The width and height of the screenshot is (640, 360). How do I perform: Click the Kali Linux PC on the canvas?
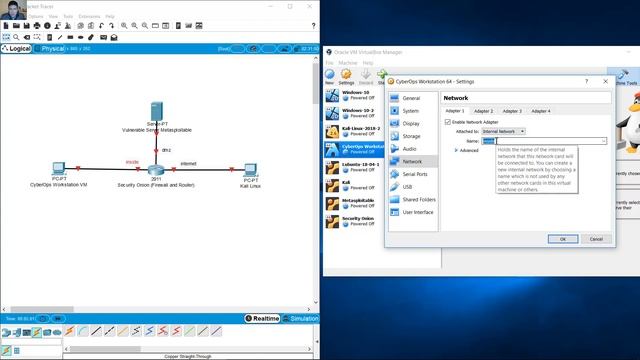point(250,170)
